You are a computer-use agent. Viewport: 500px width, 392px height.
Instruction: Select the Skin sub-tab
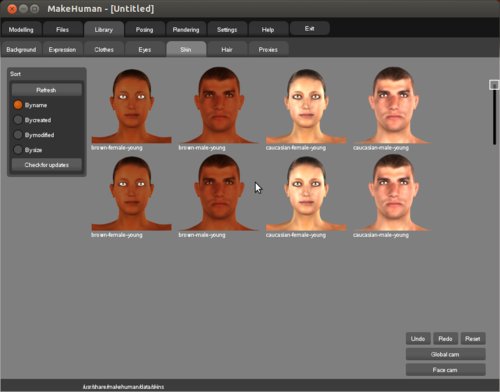click(x=186, y=49)
